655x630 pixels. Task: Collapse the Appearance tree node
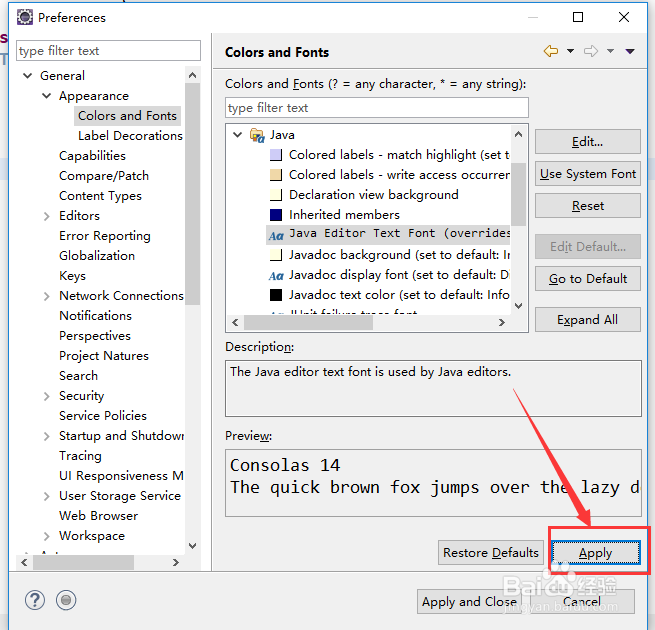point(47,96)
